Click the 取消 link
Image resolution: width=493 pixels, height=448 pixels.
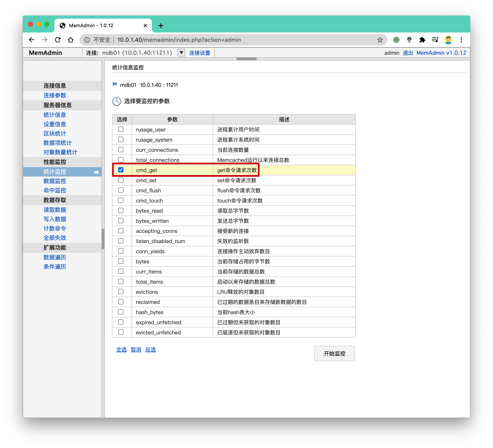pyautogui.click(x=136, y=350)
